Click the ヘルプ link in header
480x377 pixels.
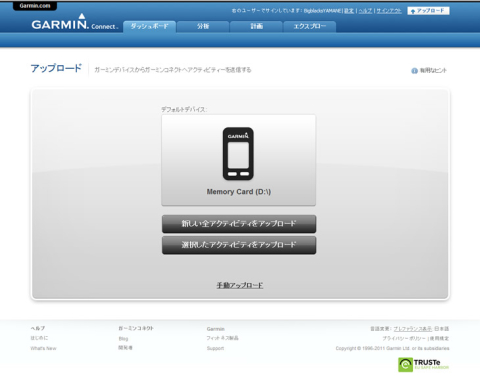click(x=365, y=11)
